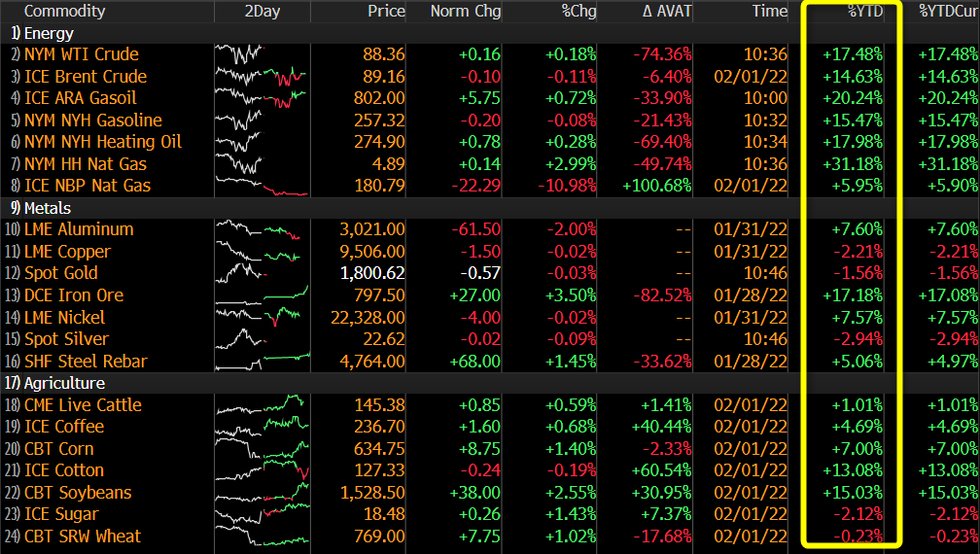Open ICE Coffee commodity link
Image resolution: width=980 pixels, height=554 pixels.
coord(64,427)
